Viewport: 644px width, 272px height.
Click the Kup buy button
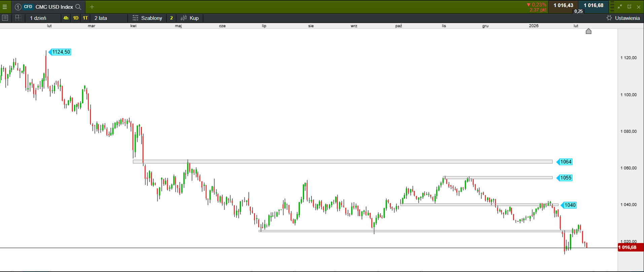pos(190,18)
